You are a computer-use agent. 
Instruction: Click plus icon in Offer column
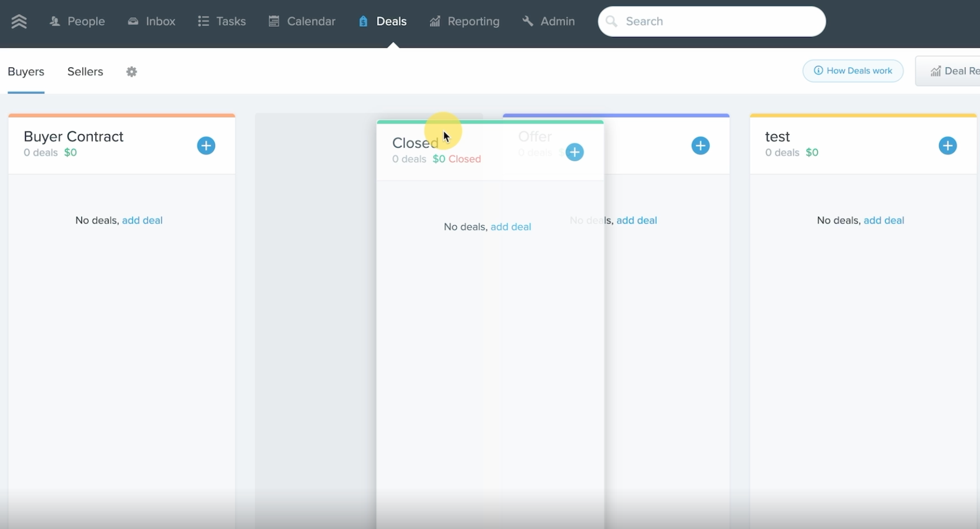(x=701, y=145)
